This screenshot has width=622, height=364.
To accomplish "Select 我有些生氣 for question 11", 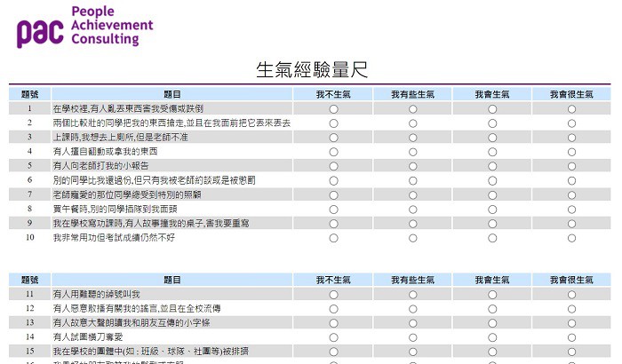I will coord(412,294).
